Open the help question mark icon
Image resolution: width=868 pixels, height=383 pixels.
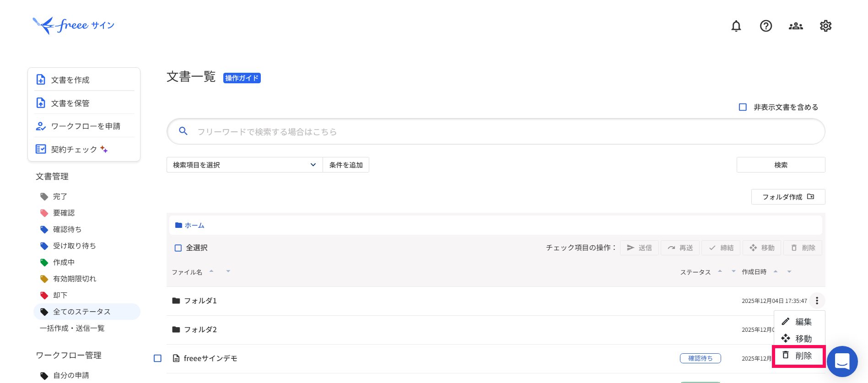click(x=766, y=26)
